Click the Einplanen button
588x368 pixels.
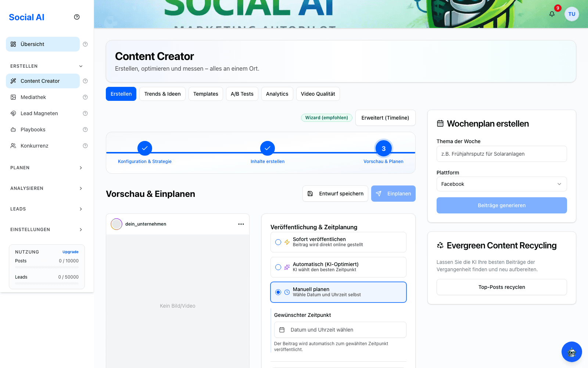[393, 194]
